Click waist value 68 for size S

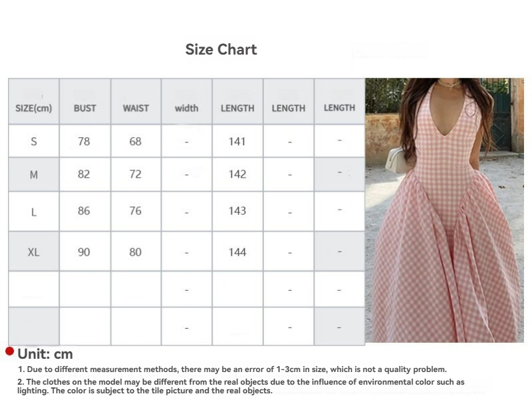click(x=136, y=141)
